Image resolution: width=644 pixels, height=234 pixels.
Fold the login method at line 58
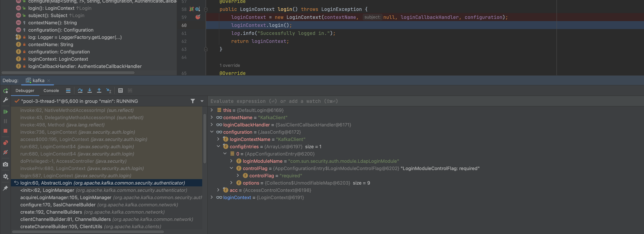click(x=206, y=9)
